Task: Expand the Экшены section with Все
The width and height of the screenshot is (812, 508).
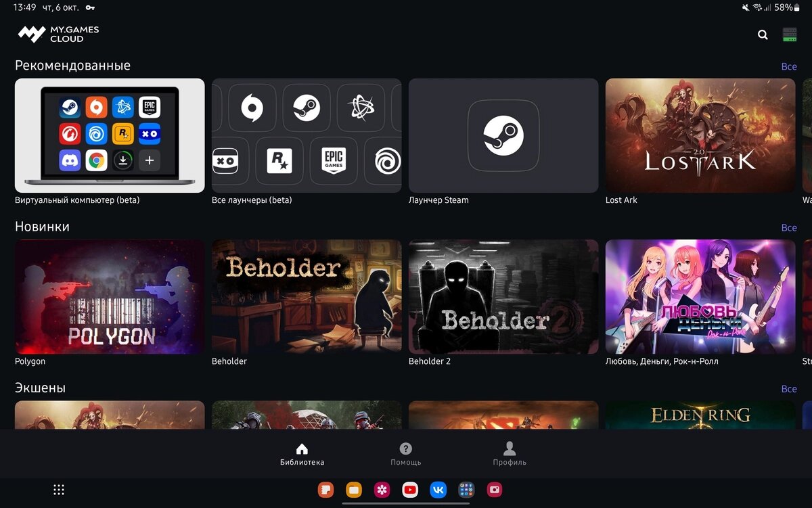Action: pyautogui.click(x=789, y=389)
